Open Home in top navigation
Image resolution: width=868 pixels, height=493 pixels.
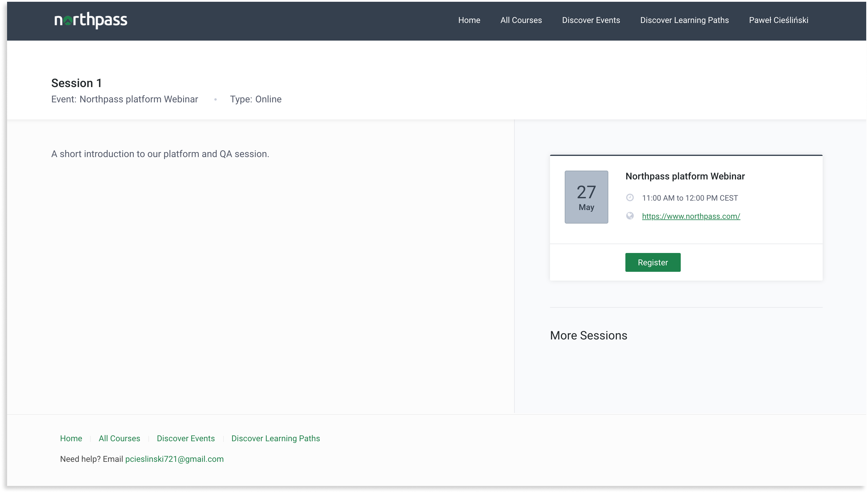[x=469, y=20]
